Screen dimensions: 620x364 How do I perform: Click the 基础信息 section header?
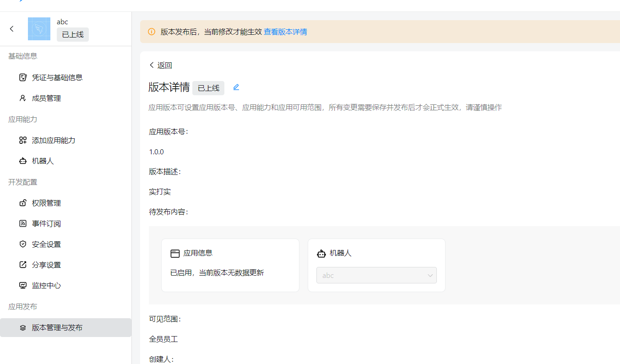click(x=23, y=56)
